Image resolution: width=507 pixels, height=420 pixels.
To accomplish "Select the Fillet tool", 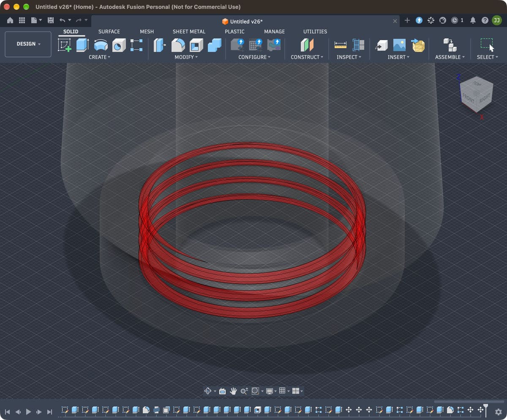I will (x=178, y=45).
